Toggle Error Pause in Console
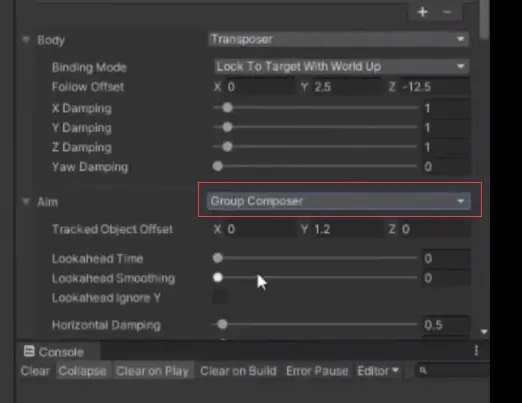The width and height of the screenshot is (522, 403). tap(317, 371)
